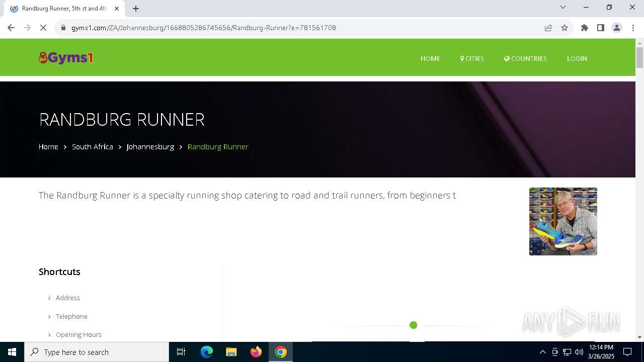The height and width of the screenshot is (362, 644).
Task: Launch Microsoft Edge from taskbar
Action: 207,352
